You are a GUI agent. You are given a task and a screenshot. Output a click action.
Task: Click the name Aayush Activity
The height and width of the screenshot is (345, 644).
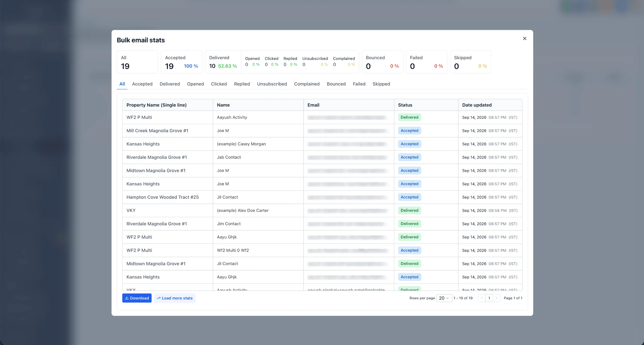(x=232, y=117)
